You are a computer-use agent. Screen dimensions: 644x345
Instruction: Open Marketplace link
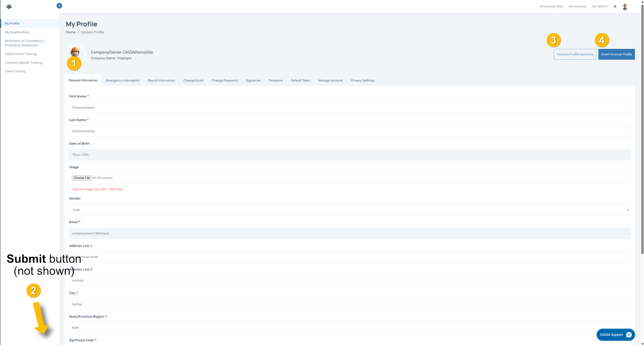coord(577,6)
